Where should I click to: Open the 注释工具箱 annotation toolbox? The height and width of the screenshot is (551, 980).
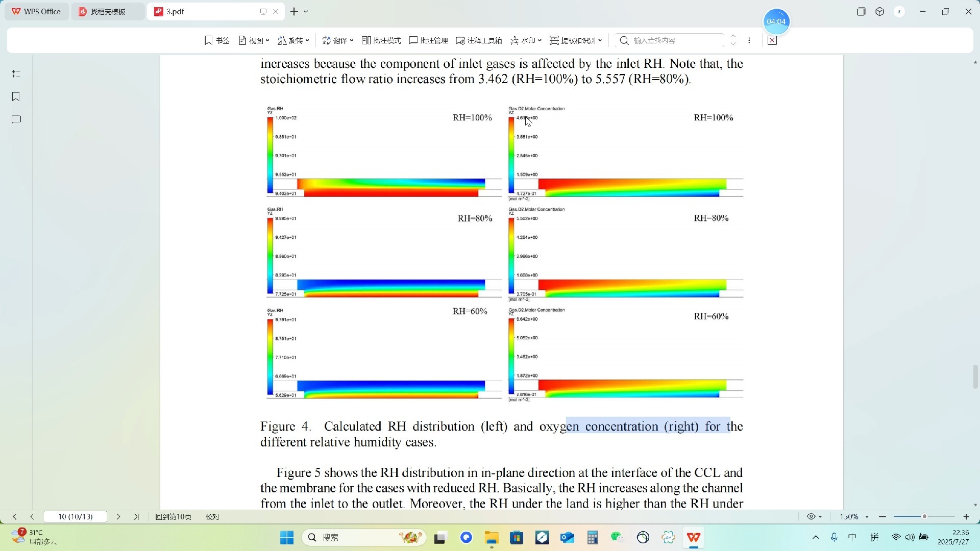479,40
